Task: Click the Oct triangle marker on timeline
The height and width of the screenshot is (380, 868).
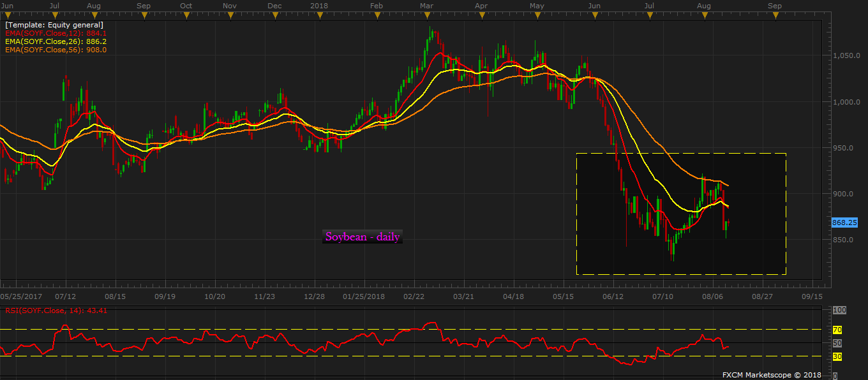Action: point(186,13)
